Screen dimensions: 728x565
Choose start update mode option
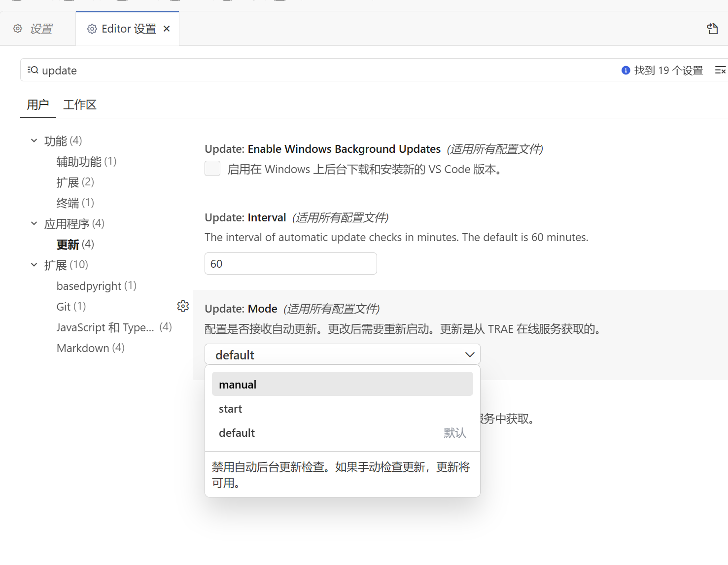click(x=343, y=409)
